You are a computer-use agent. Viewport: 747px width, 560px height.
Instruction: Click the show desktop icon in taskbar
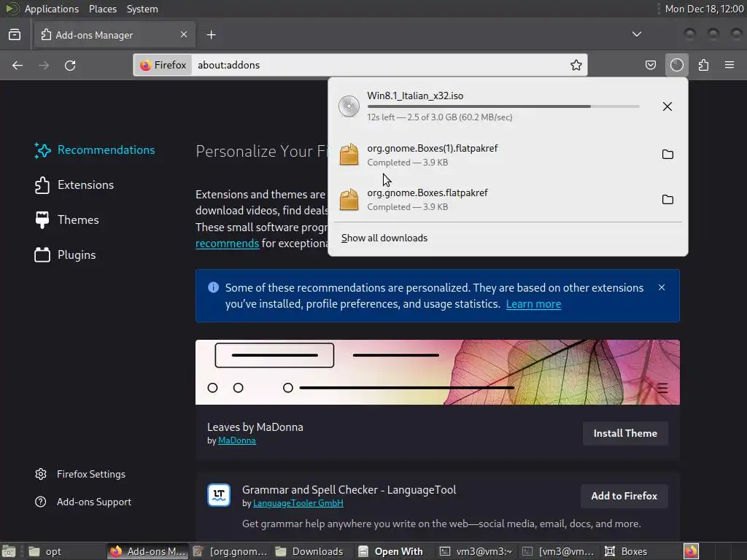9,551
